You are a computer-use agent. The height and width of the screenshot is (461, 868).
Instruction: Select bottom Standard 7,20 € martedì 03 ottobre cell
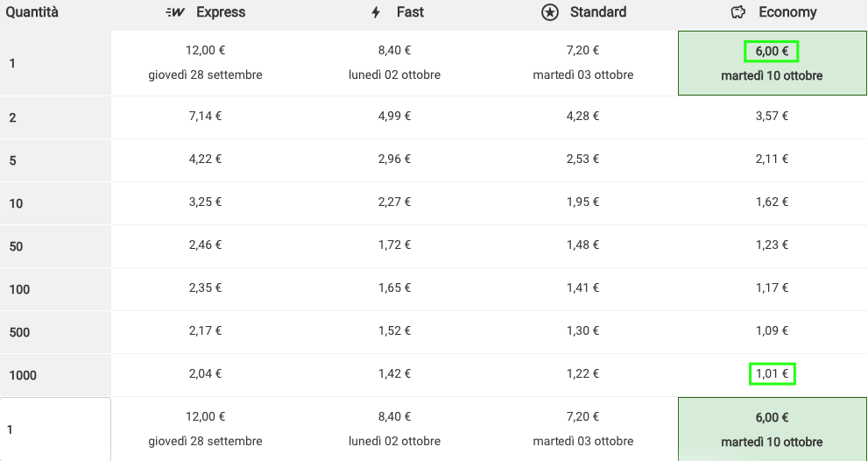[x=583, y=429]
